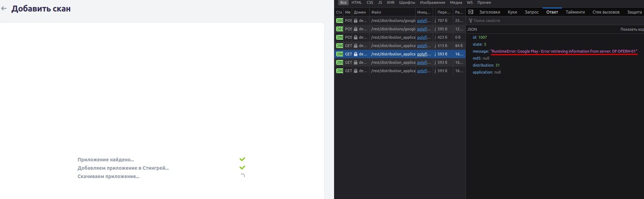Toggle the Все filter in network panel

[343, 2]
